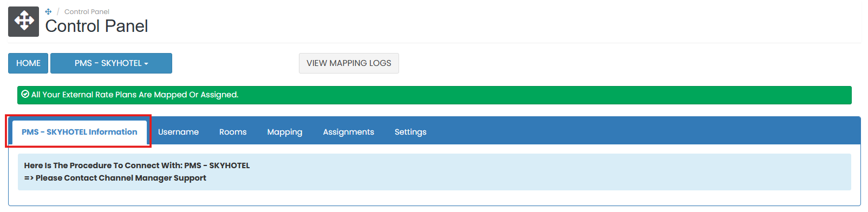The width and height of the screenshot is (868, 212).
Task: Click the large Control Panel arrows icon
Action: point(23,22)
